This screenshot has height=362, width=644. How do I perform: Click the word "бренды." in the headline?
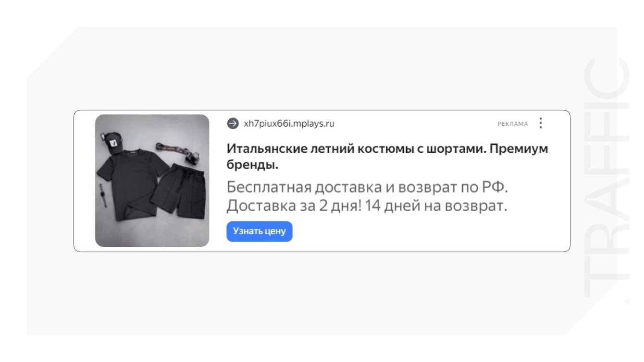coord(253,165)
